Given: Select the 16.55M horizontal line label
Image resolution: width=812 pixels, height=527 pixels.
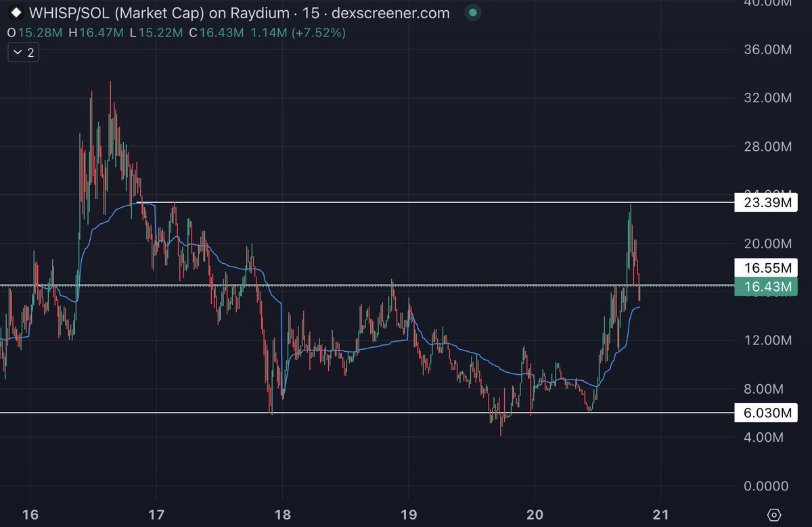Looking at the screenshot, I should coord(766,268).
